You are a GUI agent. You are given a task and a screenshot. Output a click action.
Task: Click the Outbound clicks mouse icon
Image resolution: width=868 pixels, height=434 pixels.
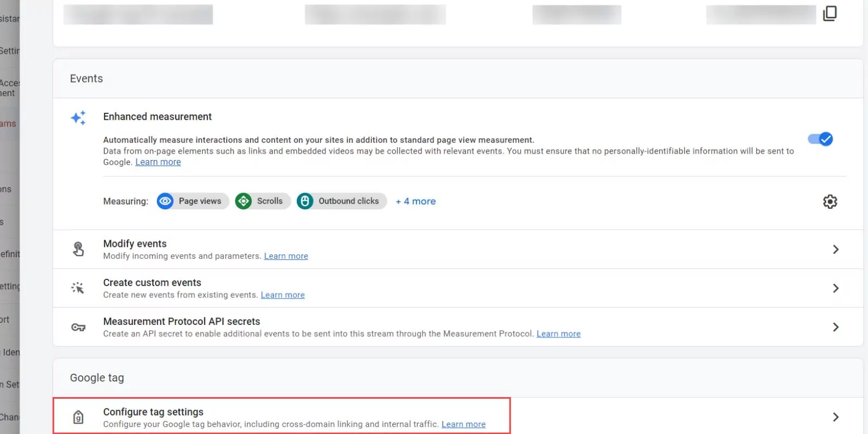(x=305, y=201)
